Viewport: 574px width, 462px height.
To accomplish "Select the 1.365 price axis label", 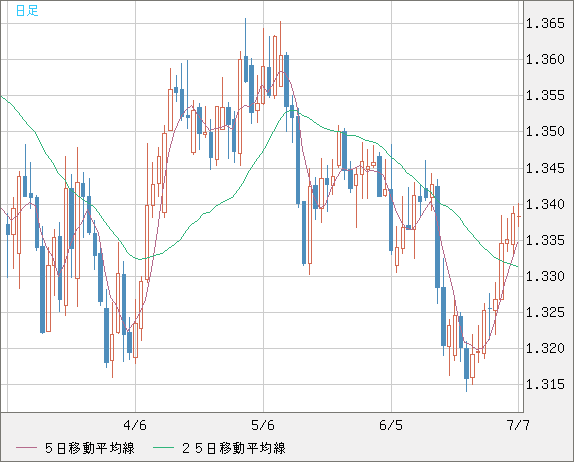I will [545, 23].
